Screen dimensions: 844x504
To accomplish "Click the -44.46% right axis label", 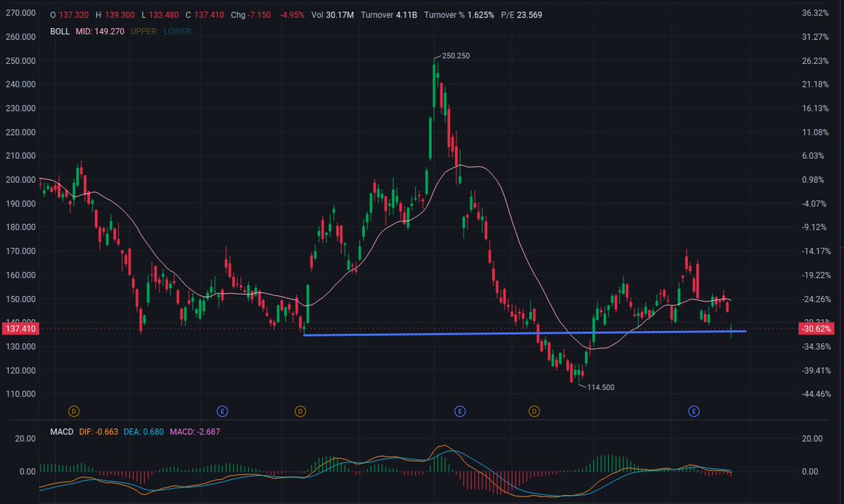I will tap(817, 394).
